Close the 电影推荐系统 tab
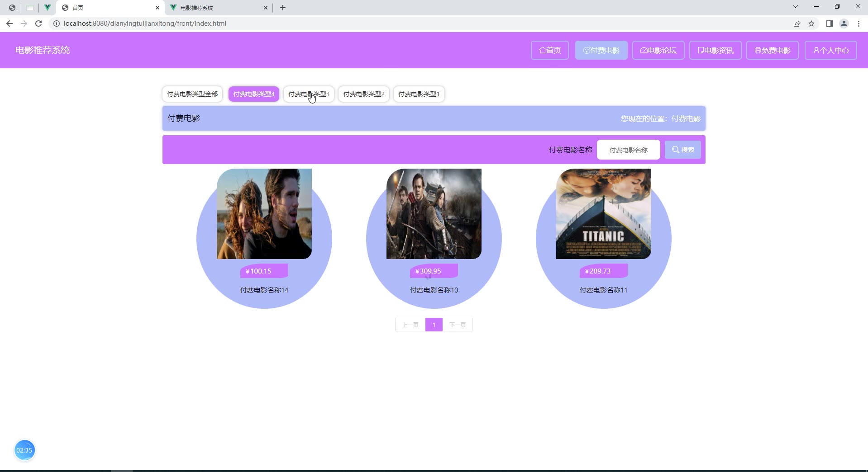The height and width of the screenshot is (472, 868). [266, 8]
